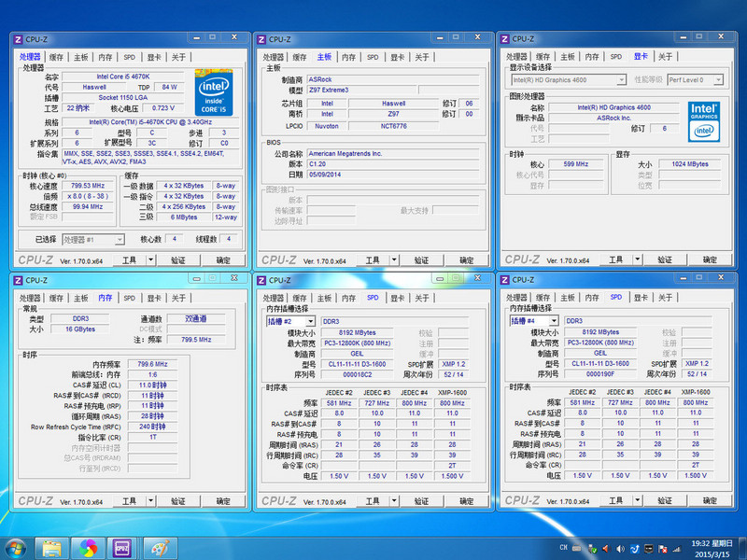Click 验证 button in graphics window
The height and width of the screenshot is (560, 747).
(664, 259)
